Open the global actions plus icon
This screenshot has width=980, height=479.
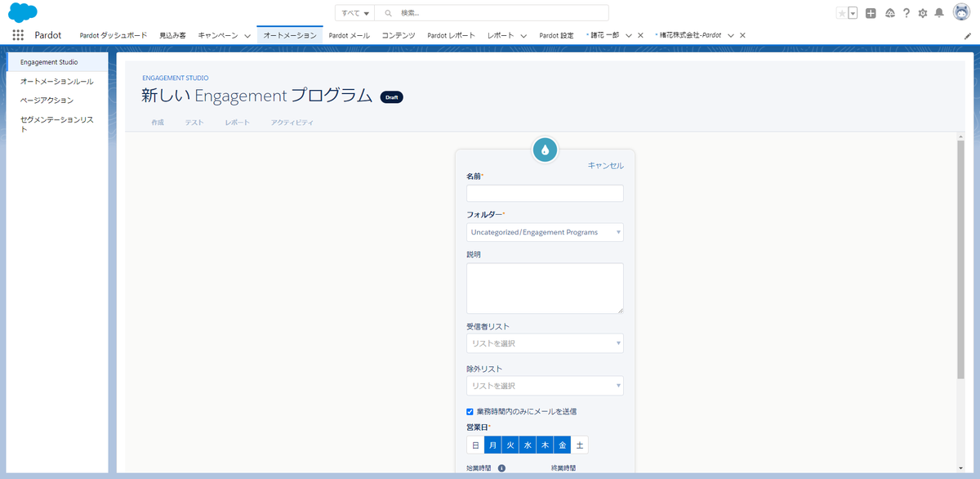[x=871, y=13]
